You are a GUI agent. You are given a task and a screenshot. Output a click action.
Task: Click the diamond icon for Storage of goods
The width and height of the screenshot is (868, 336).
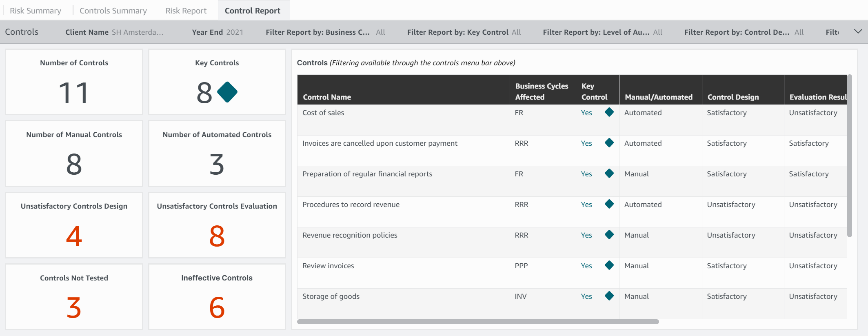609,296
